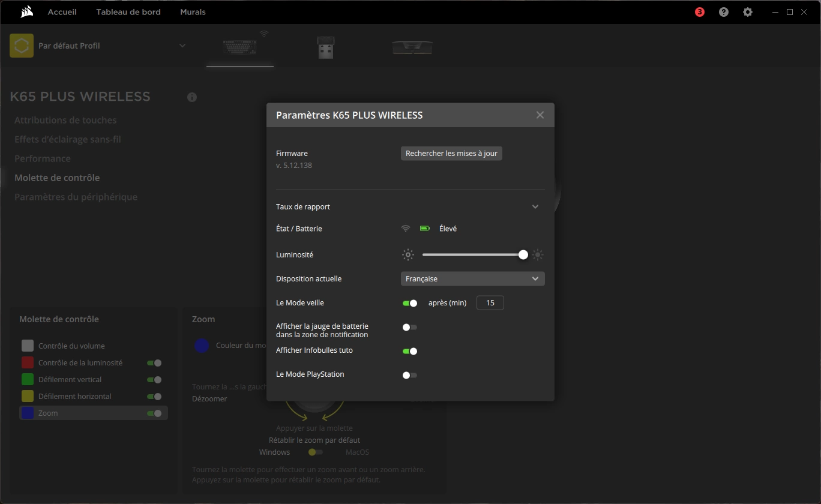Open Molette de contrôle section
Image resolution: width=821 pixels, height=504 pixels.
57,178
